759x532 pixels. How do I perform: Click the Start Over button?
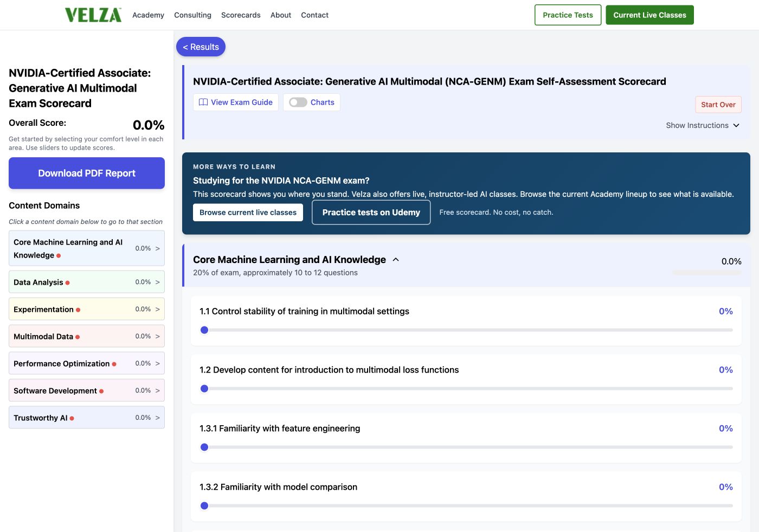pos(718,105)
